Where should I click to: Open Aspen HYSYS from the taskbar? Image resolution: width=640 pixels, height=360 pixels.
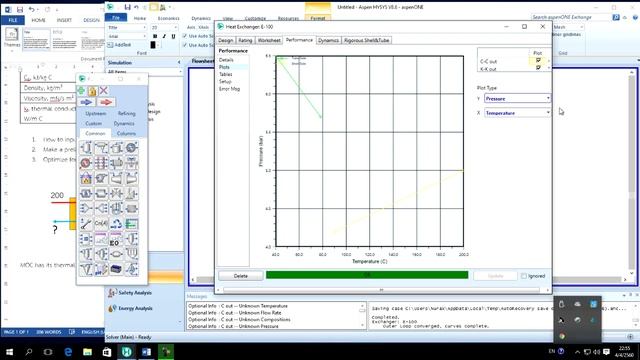(127, 351)
